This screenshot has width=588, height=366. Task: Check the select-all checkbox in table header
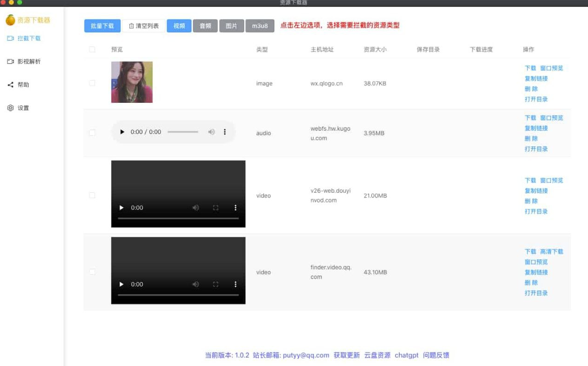[92, 50]
